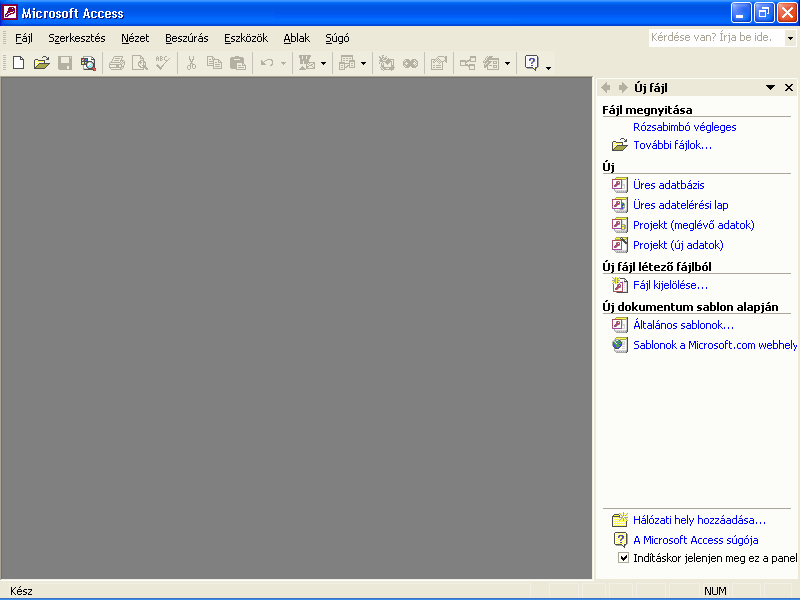
Task: Click the Microsoft Access Help question icon
Action: coord(532,63)
